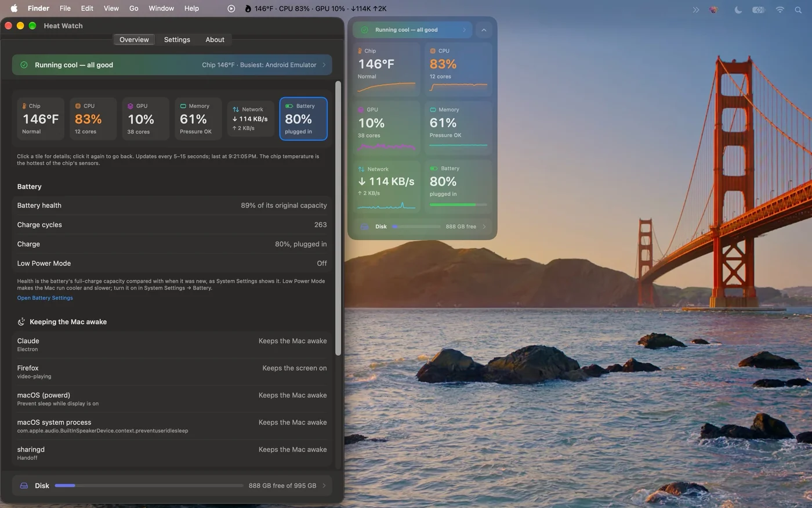Screen dimensions: 812x508
Task: Select the Battery health row
Action: pos(172,206)
